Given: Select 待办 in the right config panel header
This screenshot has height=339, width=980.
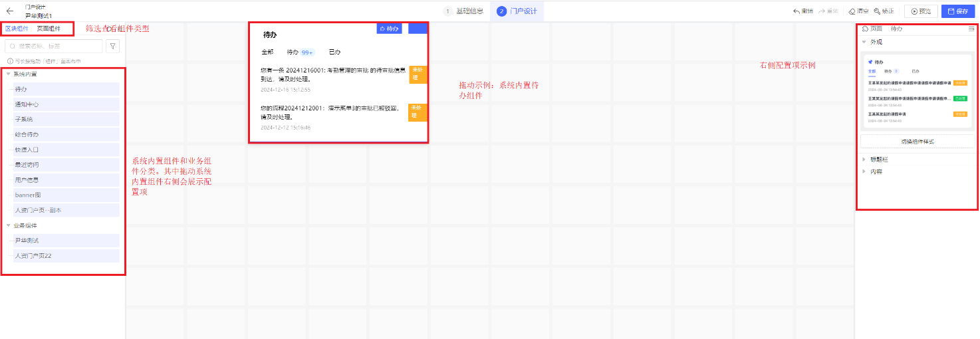Looking at the screenshot, I should (x=896, y=29).
